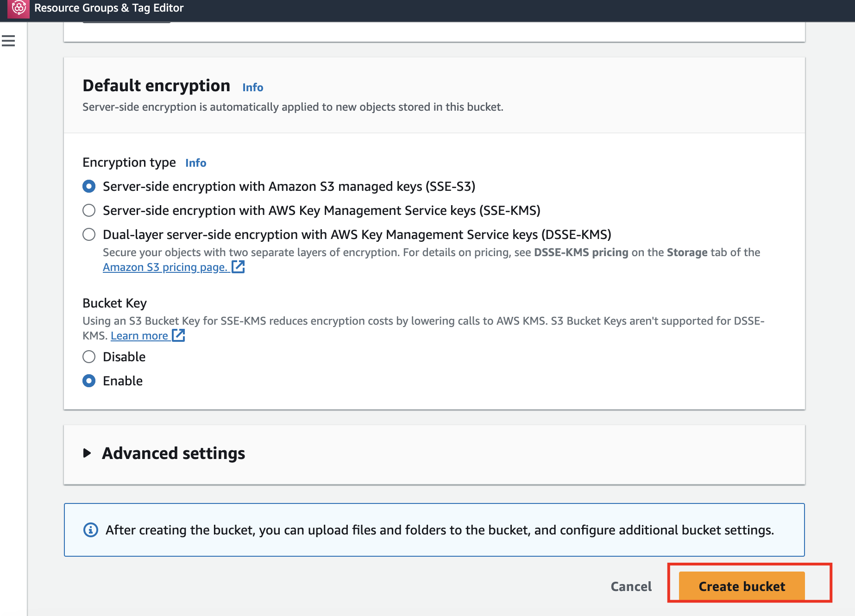Viewport: 855px width, 616px height.
Task: Click external link icon beside Learn more
Action: point(178,335)
